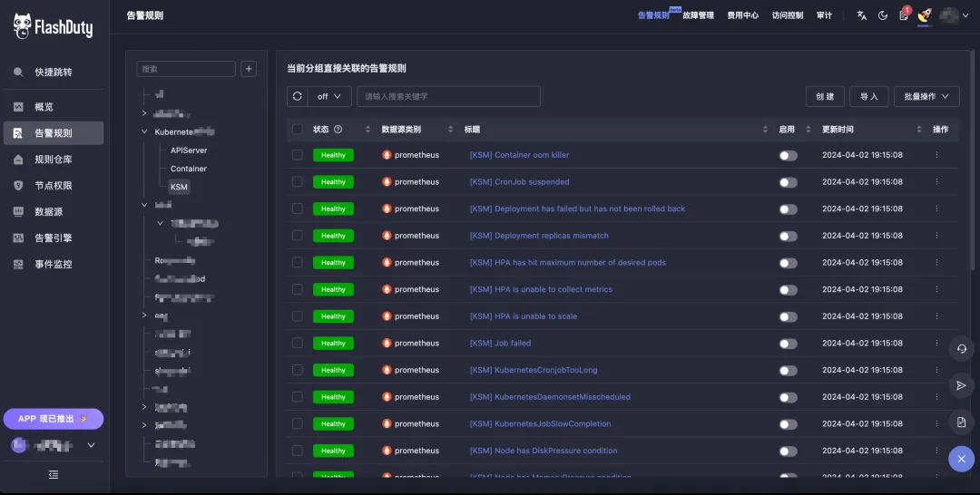Tick the checkbox for Job failed row
The height and width of the screenshot is (495, 980).
(x=298, y=344)
